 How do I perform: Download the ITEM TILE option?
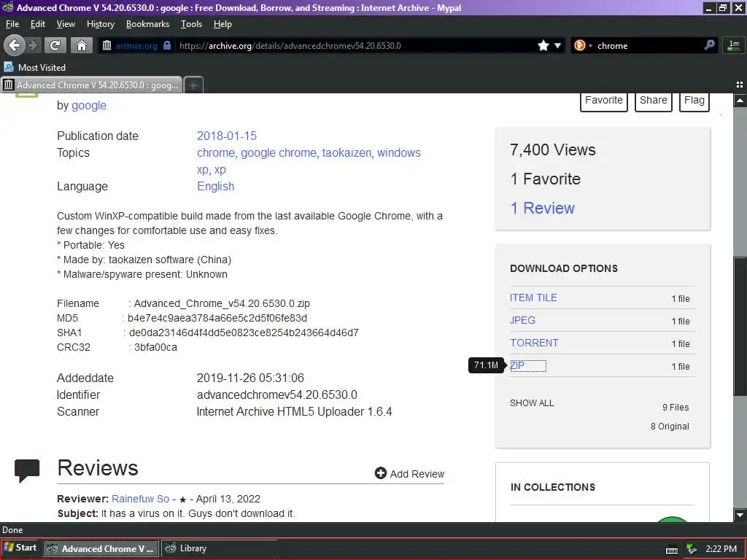(533, 298)
